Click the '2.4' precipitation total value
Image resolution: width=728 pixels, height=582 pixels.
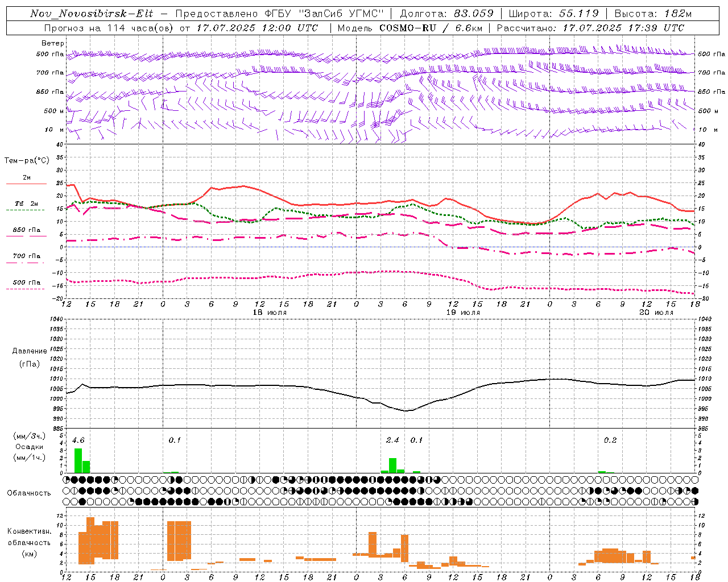pyautogui.click(x=392, y=440)
